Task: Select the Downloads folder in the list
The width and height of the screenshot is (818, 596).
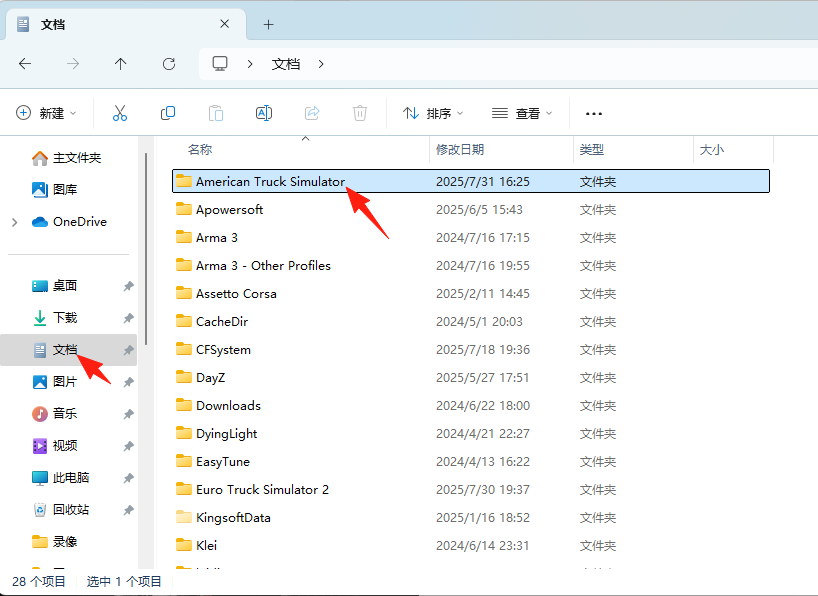Action: pos(471,406)
